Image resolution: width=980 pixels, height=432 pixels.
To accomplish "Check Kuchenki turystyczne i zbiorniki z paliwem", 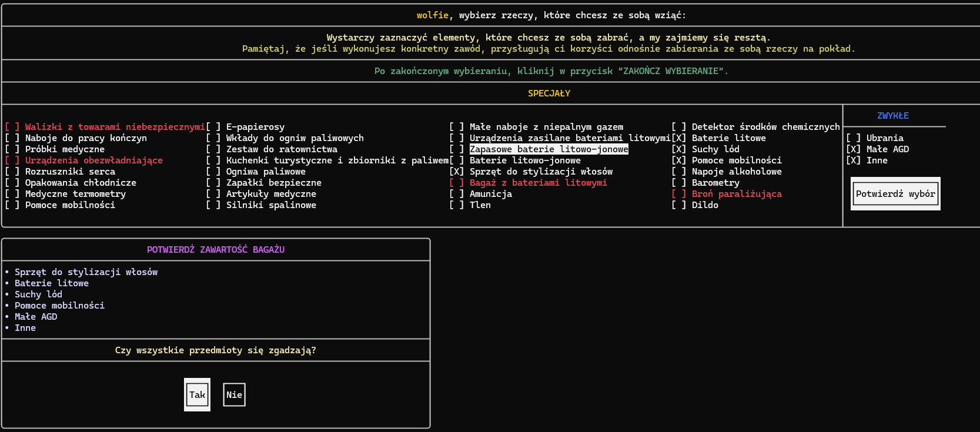I will tap(213, 160).
